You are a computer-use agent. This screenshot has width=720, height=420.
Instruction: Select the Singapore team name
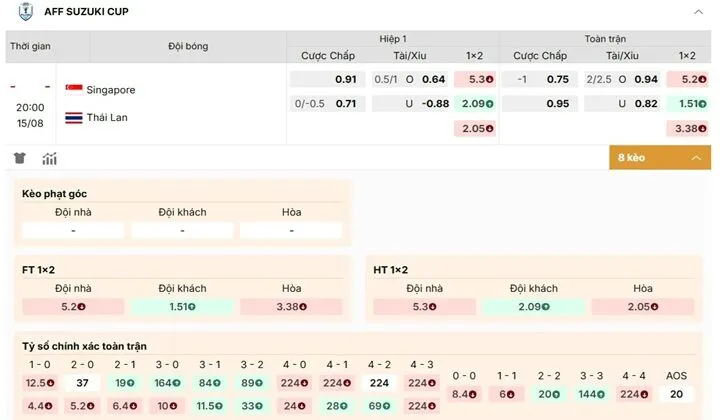click(x=111, y=90)
